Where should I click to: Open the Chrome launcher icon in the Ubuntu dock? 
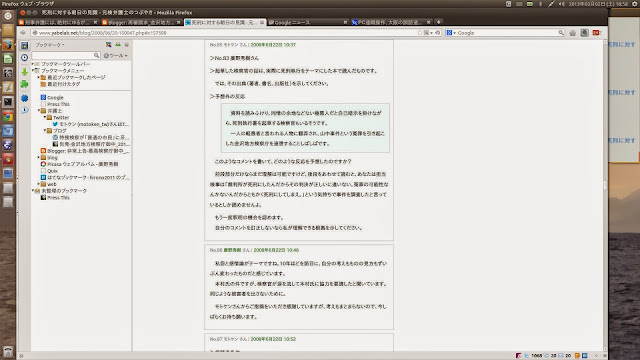click(x=8, y=117)
